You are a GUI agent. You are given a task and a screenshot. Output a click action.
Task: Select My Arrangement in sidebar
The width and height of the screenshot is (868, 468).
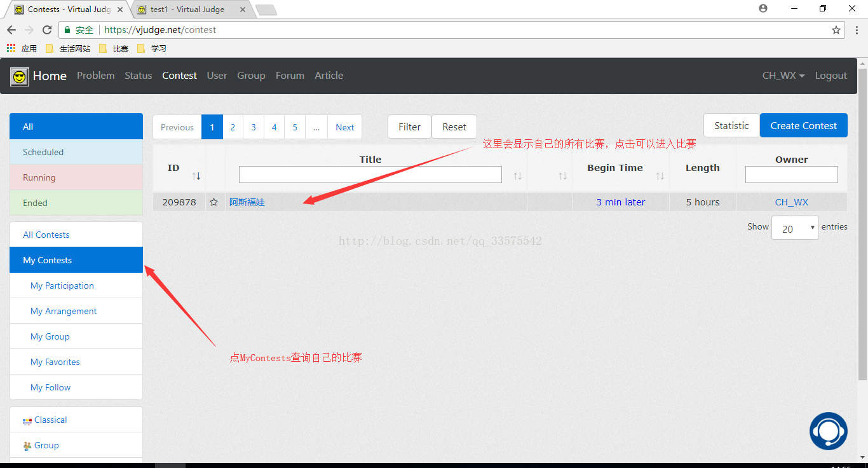76,311
